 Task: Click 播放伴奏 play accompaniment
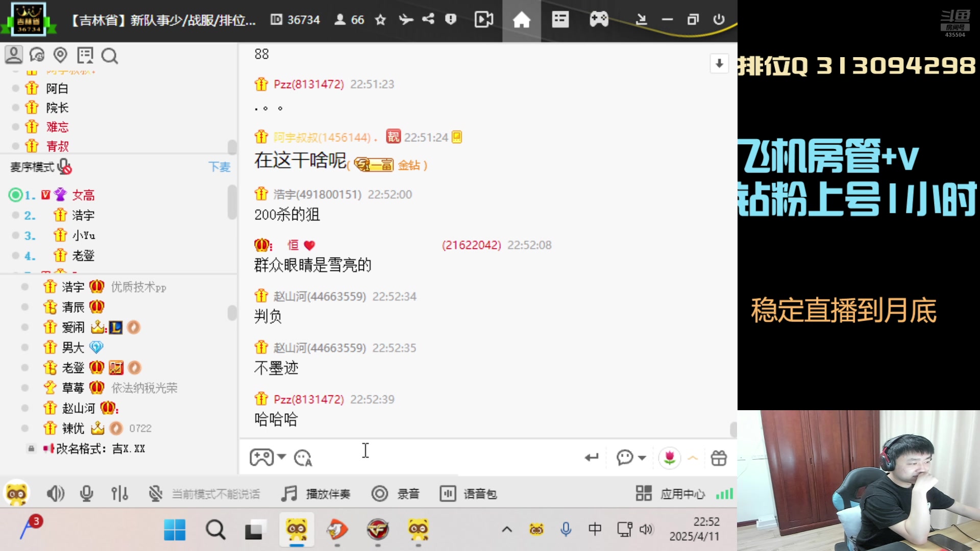(315, 493)
